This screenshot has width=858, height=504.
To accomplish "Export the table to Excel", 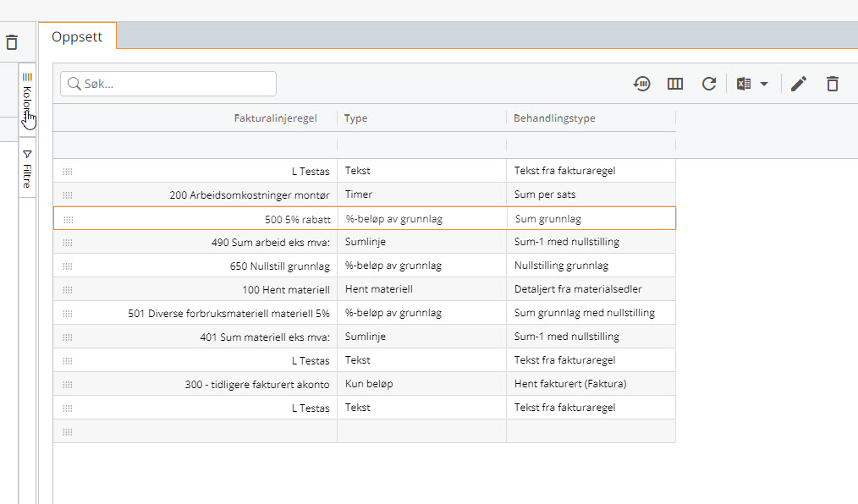I will (744, 84).
